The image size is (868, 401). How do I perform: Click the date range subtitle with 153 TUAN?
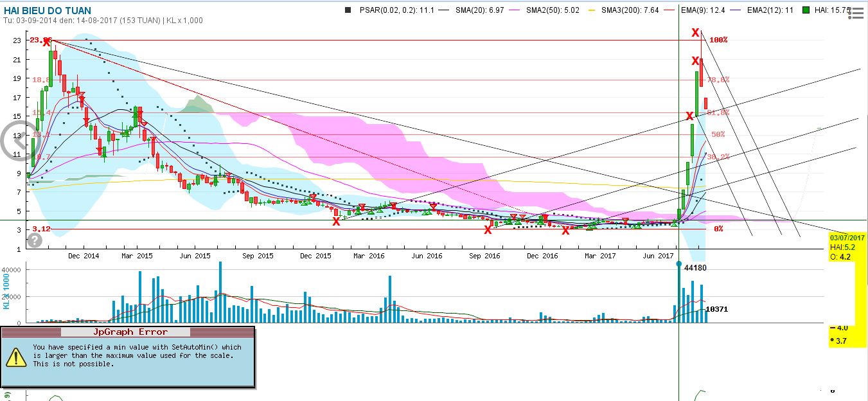click(103, 21)
